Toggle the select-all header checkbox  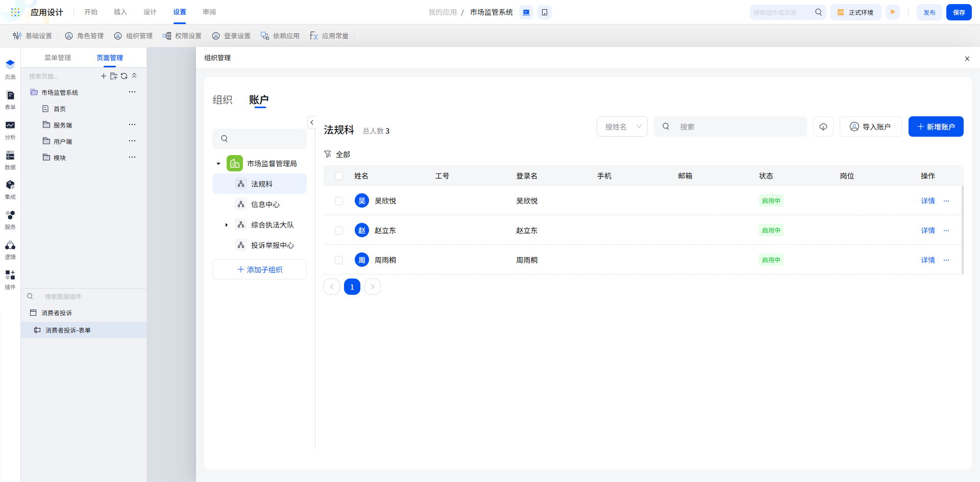(339, 176)
